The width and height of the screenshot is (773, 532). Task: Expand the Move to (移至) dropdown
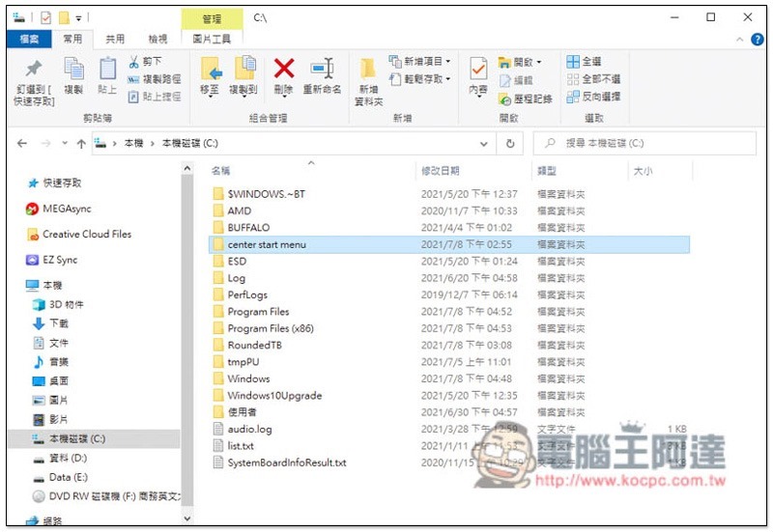(210, 97)
